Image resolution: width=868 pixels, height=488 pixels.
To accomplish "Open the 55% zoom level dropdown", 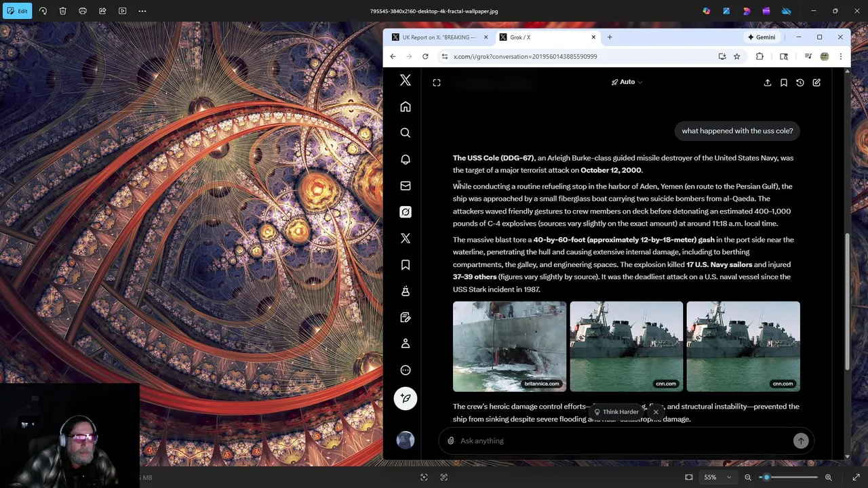I will pyautogui.click(x=717, y=477).
